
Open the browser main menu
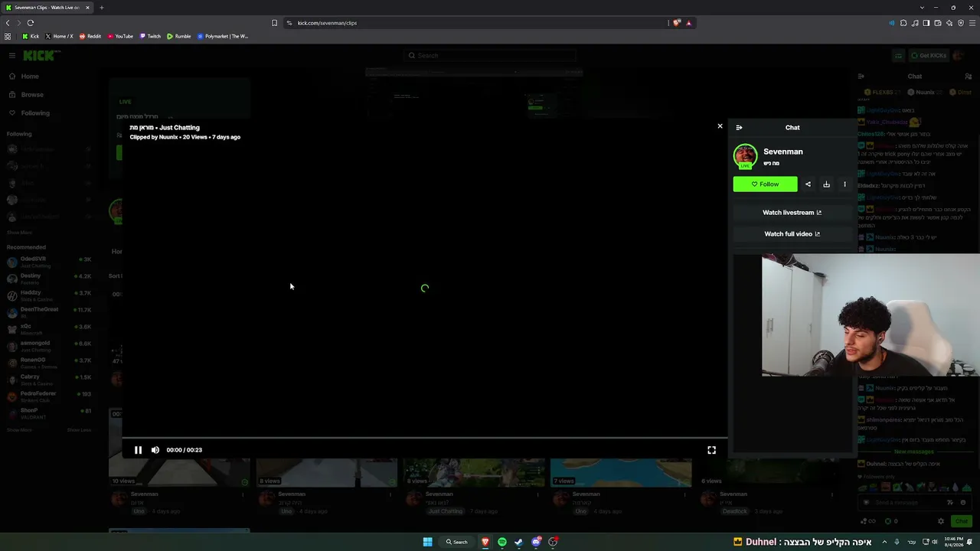click(x=972, y=23)
